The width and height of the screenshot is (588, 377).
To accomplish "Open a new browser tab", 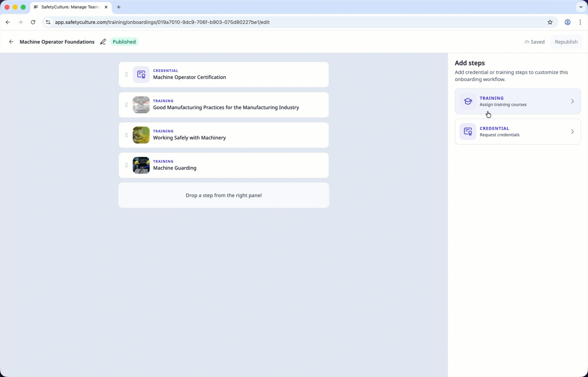I will [x=119, y=7].
